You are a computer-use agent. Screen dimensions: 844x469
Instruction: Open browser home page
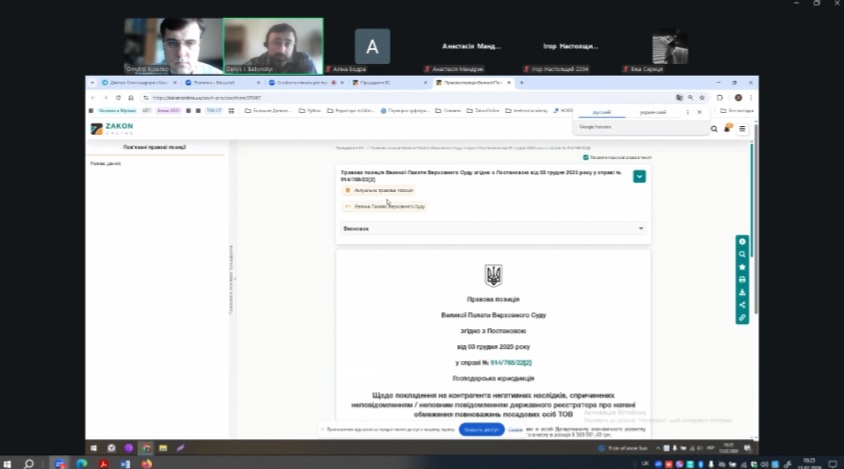tap(131, 97)
